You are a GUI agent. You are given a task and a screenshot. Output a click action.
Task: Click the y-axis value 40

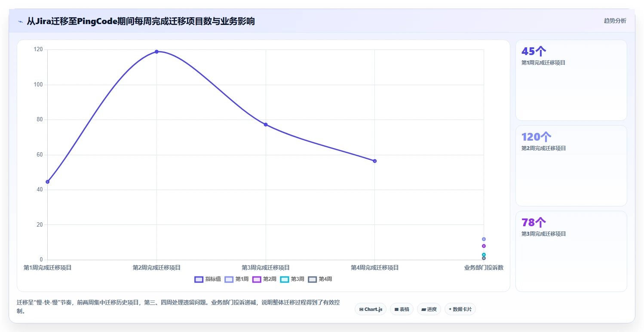(x=40, y=190)
